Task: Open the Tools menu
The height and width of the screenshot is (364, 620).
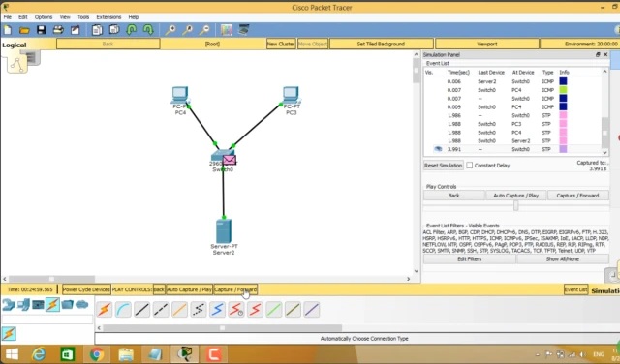Action: [83, 17]
